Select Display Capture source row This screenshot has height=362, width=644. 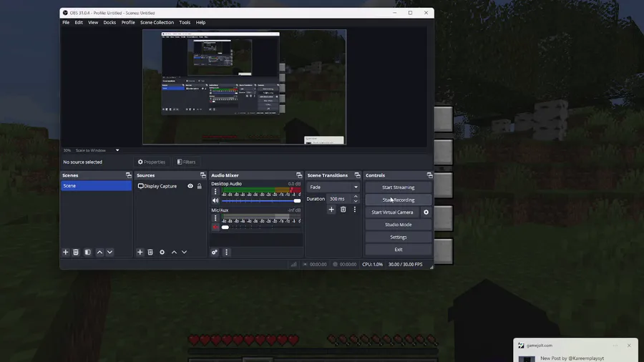coord(170,186)
